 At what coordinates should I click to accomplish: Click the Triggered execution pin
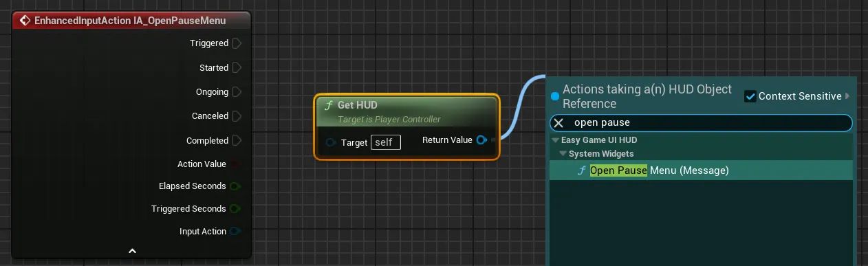click(237, 43)
